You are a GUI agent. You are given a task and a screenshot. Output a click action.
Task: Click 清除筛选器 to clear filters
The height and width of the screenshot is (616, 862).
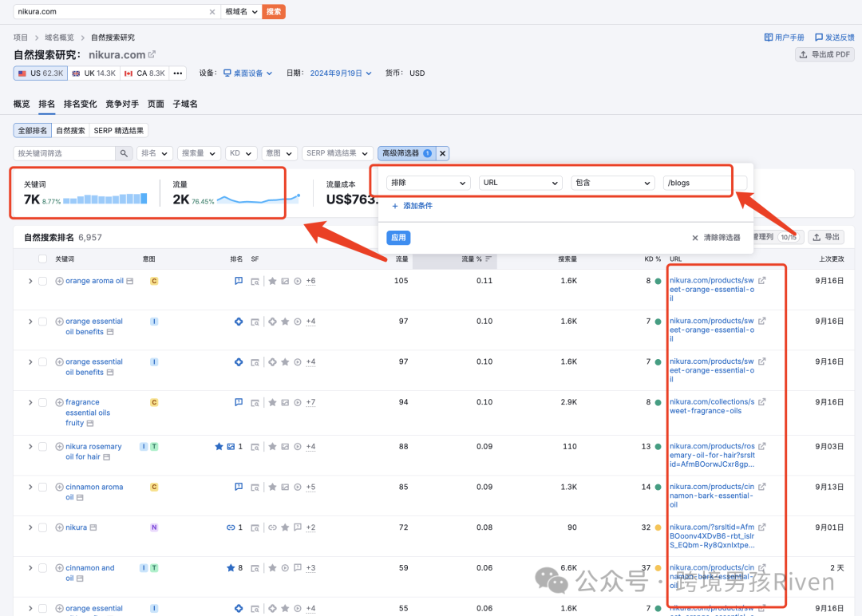[x=716, y=238]
